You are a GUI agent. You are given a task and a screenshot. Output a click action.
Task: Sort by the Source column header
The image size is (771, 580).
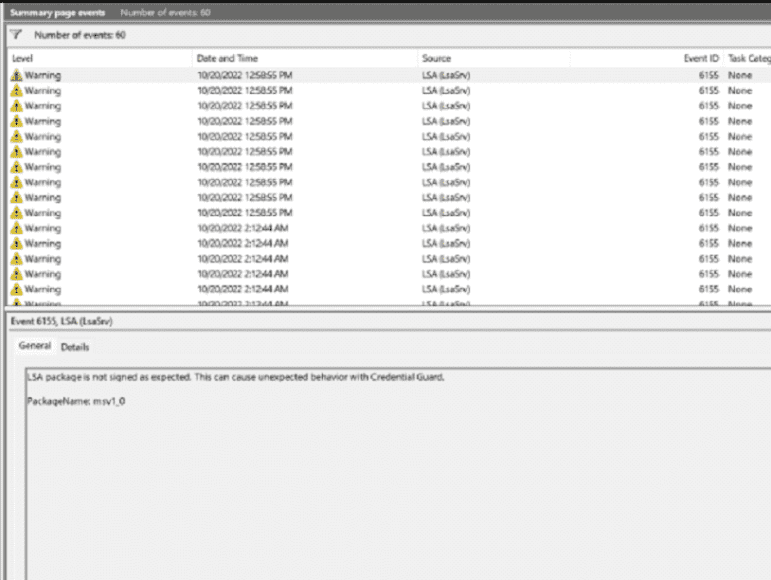(x=436, y=58)
